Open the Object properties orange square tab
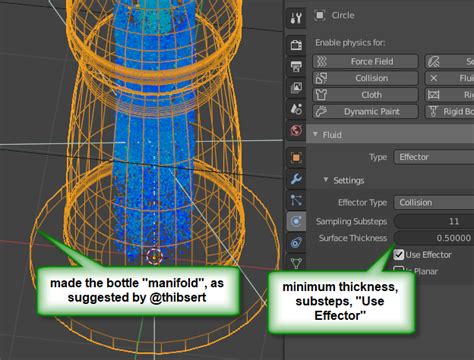 [x=296, y=157]
